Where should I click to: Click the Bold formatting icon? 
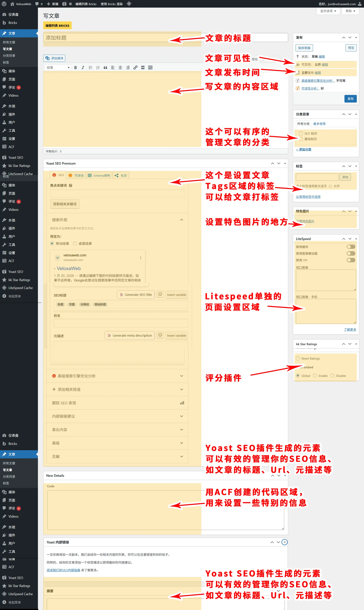click(75, 68)
